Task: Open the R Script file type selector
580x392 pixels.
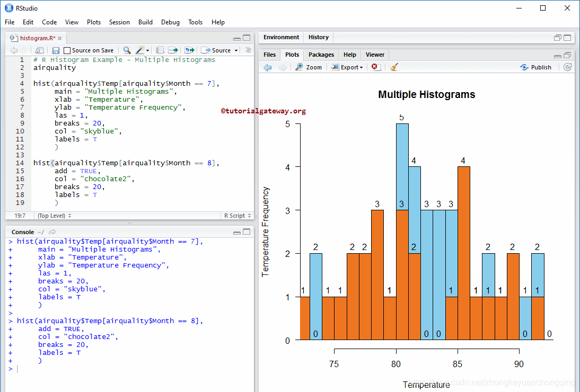Action: coord(238,216)
